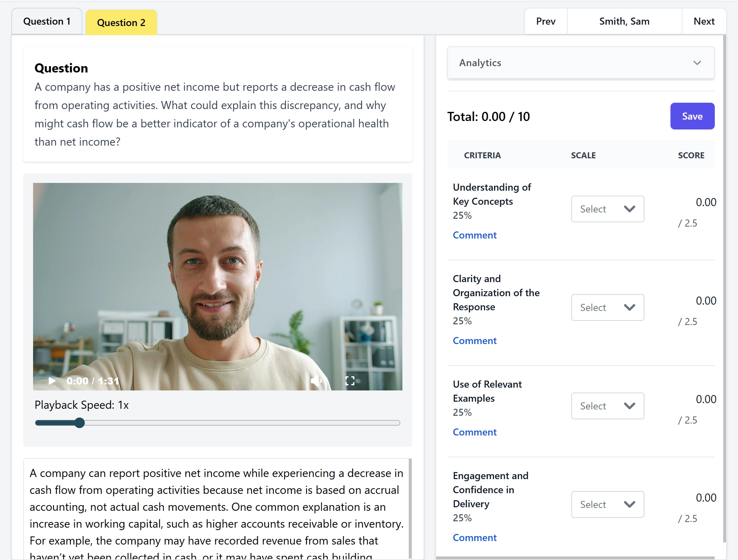The height and width of the screenshot is (560, 738).
Task: Comment on Use of Relevant Examples
Action: click(475, 432)
